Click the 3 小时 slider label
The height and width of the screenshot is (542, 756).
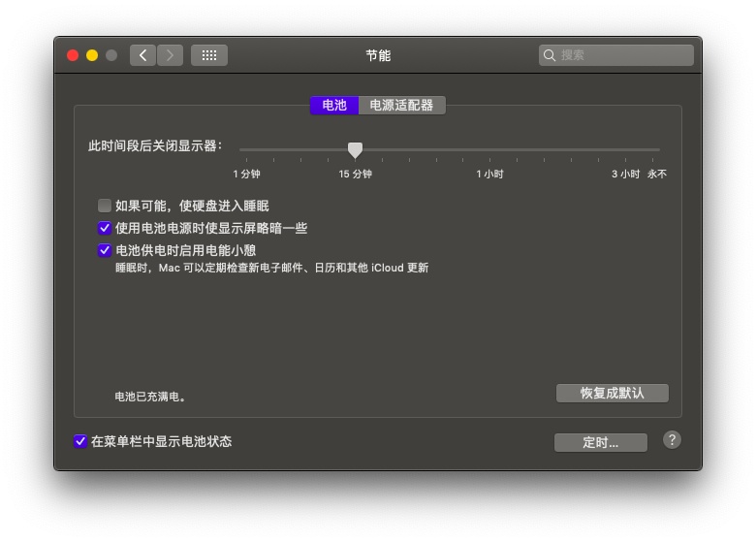coord(625,174)
